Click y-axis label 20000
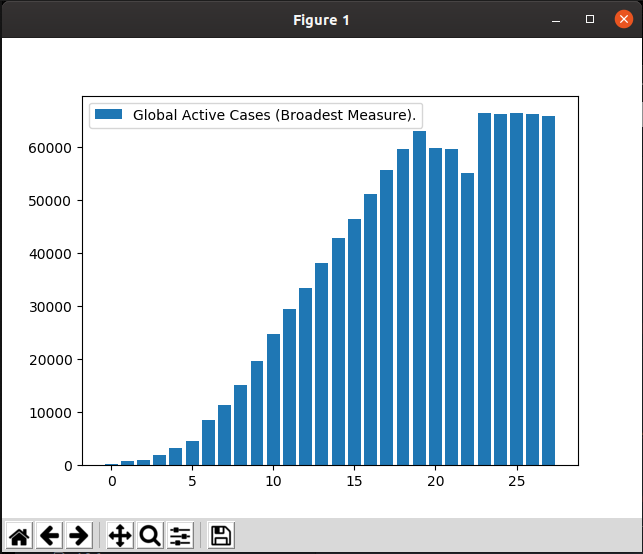This screenshot has width=643, height=554. 50,360
